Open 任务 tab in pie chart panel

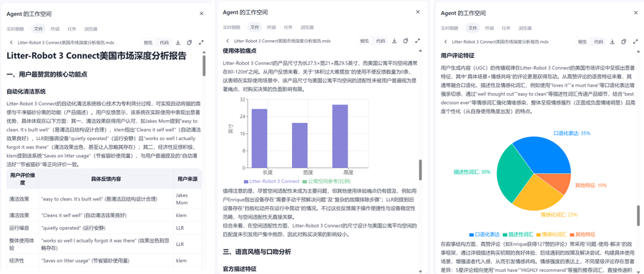pyautogui.click(x=507, y=29)
